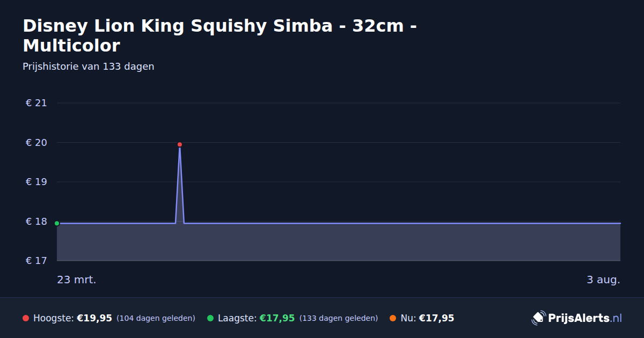Click the green Laagste legend dot
Screen dimensions: 644x338
(210, 318)
